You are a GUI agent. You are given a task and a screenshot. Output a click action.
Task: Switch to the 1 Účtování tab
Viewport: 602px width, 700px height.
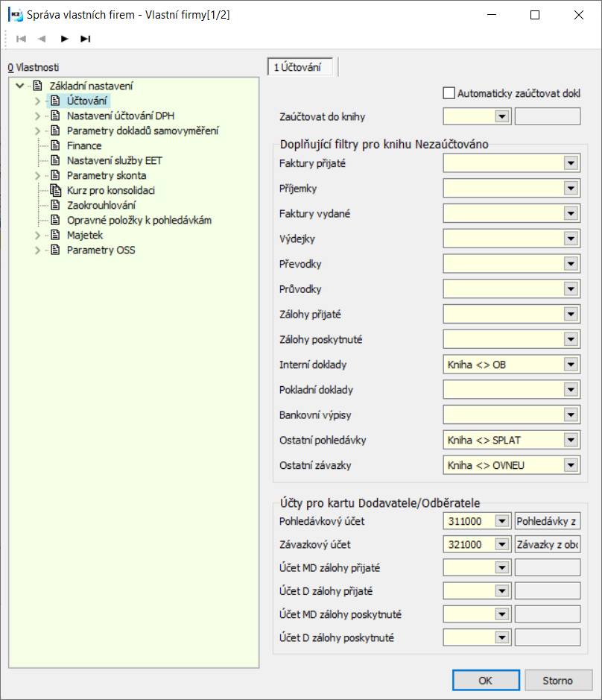(x=300, y=67)
